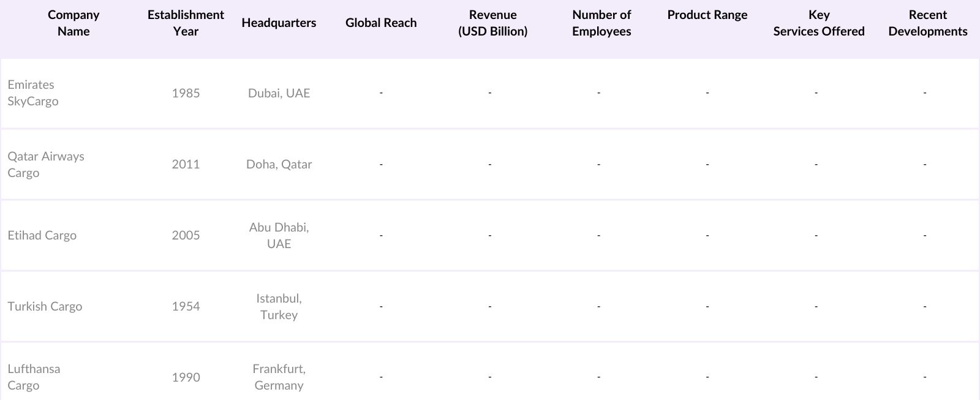Select the Number of Employees header
Screen dimensions: 980x400
[601, 23]
